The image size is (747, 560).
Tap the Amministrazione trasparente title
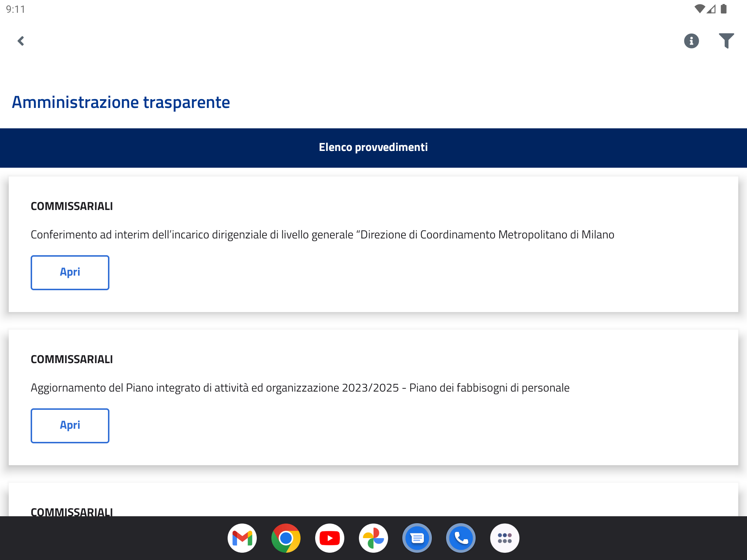tap(121, 102)
